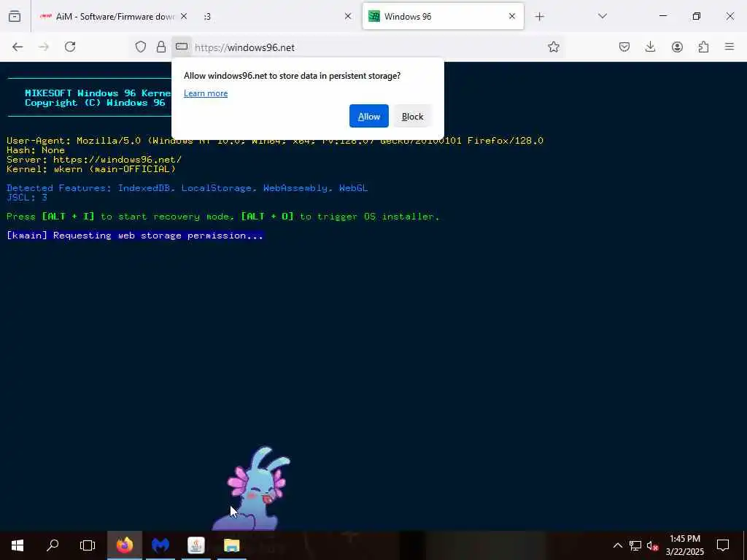Bookmark this page with star

tap(553, 47)
